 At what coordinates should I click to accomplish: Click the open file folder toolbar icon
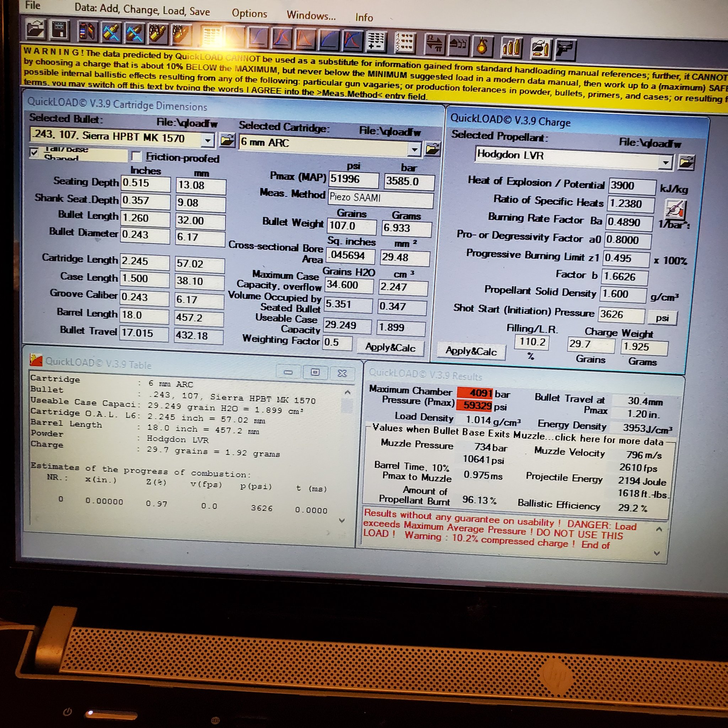[35, 30]
